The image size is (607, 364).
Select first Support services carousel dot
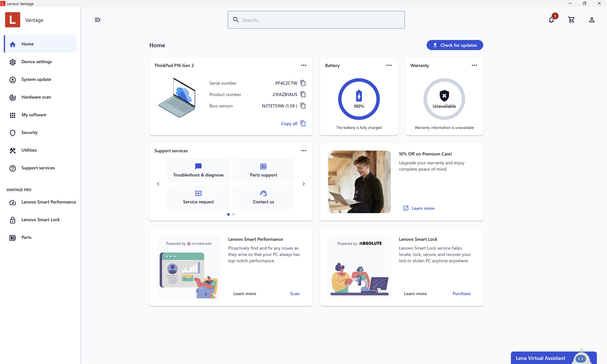pos(228,214)
